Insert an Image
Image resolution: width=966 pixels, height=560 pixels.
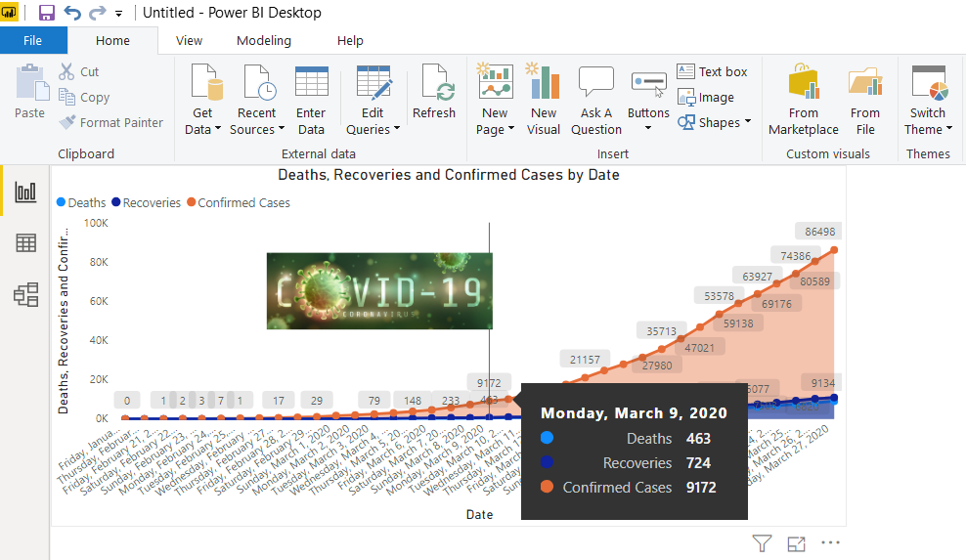[x=706, y=98]
